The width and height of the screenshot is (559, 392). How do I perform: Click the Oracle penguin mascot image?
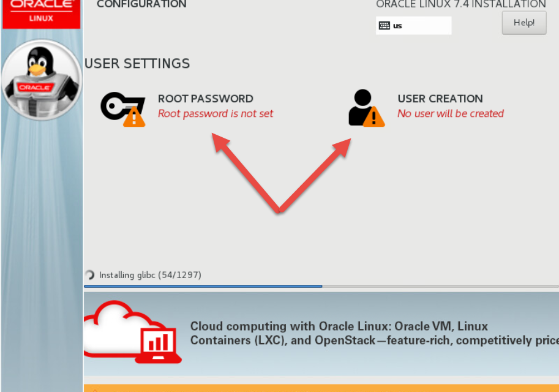[x=42, y=80]
